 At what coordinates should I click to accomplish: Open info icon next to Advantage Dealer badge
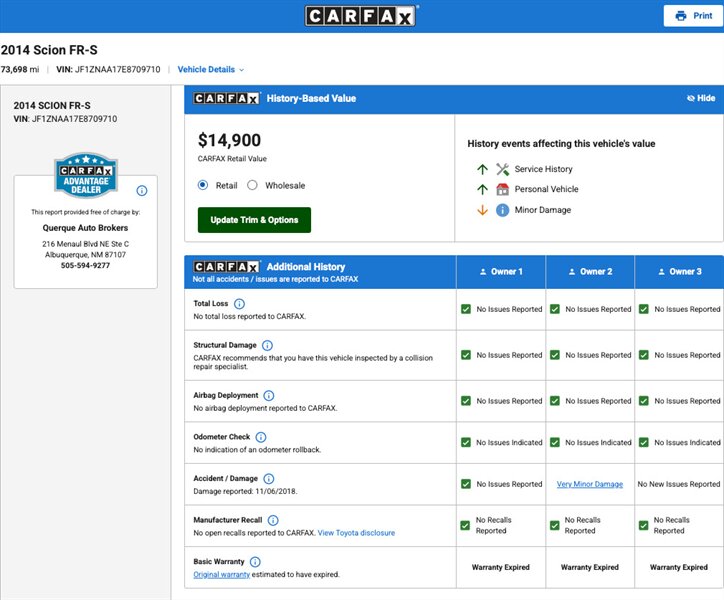[x=142, y=190]
